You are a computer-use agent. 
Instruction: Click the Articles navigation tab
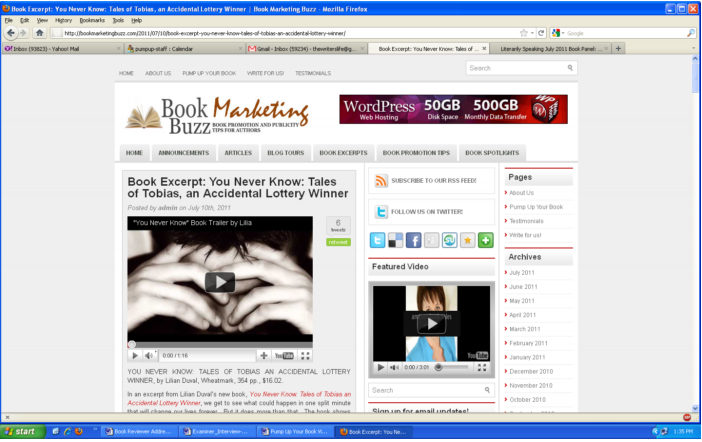point(238,153)
